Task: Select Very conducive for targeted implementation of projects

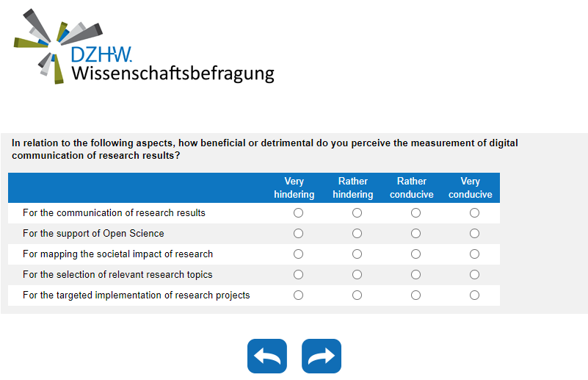Action: pyautogui.click(x=474, y=295)
